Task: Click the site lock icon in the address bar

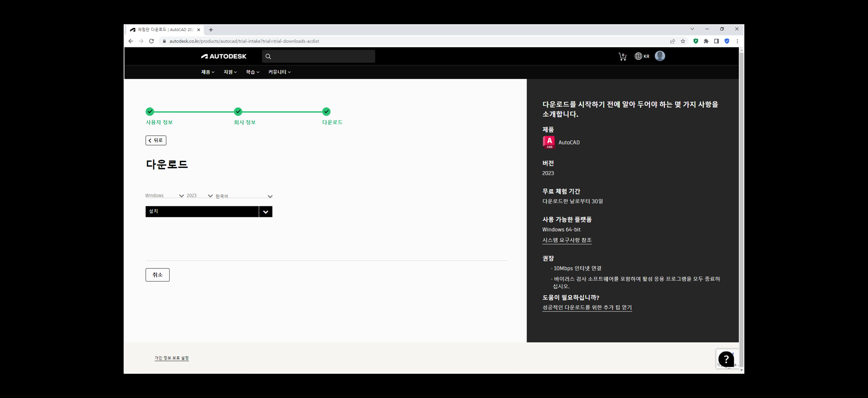Action: click(164, 41)
